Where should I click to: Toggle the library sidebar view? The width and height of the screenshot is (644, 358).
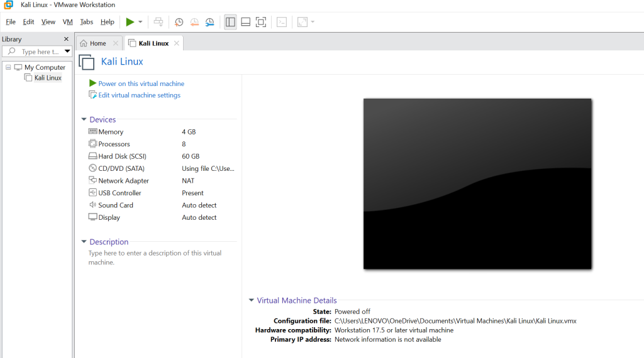[230, 22]
